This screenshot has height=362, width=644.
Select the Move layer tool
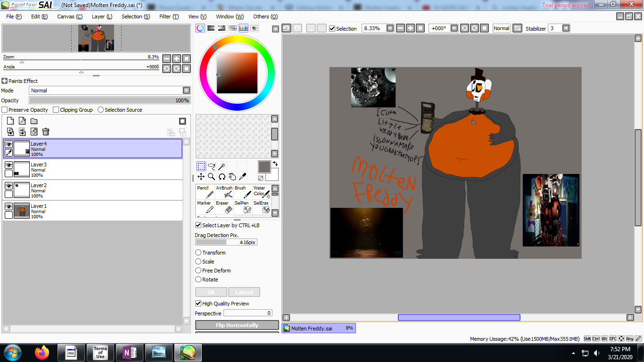[201, 176]
